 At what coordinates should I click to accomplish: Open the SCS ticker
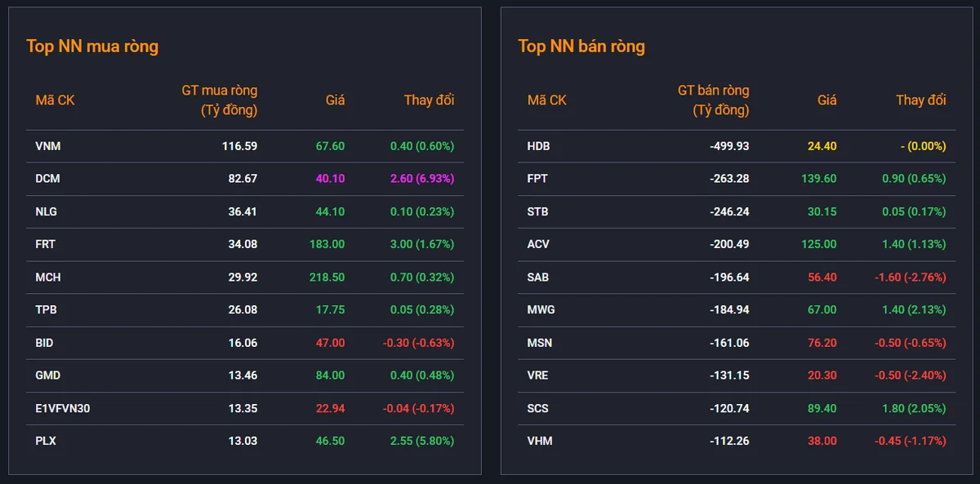538,408
